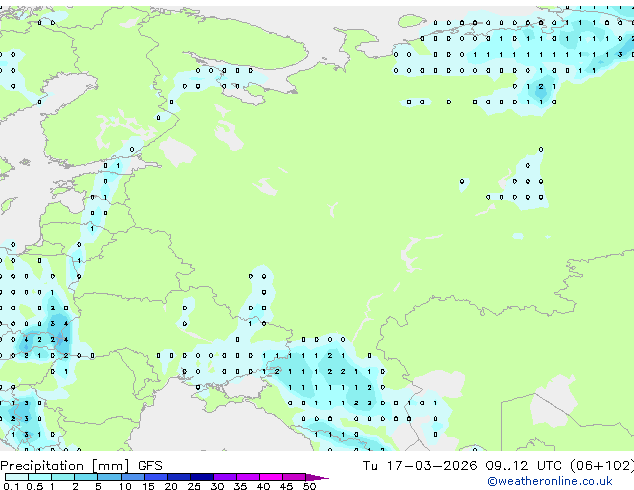Screen dimensions: 634x490
Task: Pick the 45–50 mm legend swatch
Action: point(294,477)
